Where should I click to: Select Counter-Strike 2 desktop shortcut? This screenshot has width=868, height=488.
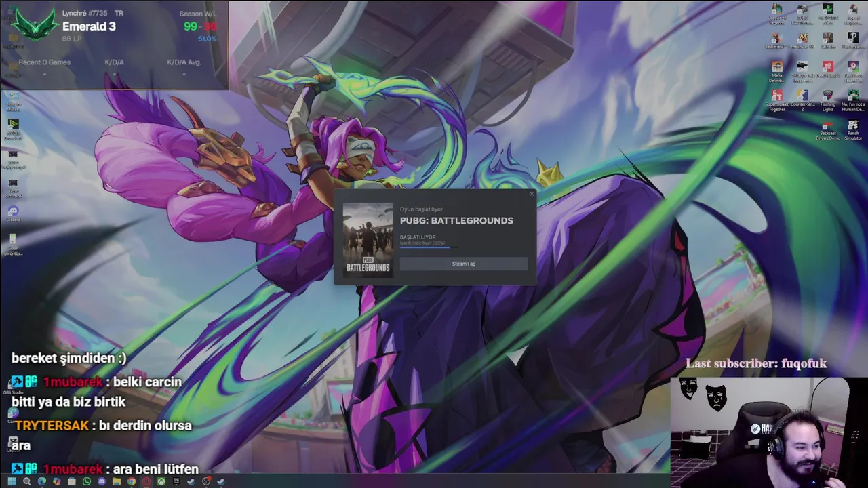[x=802, y=100]
